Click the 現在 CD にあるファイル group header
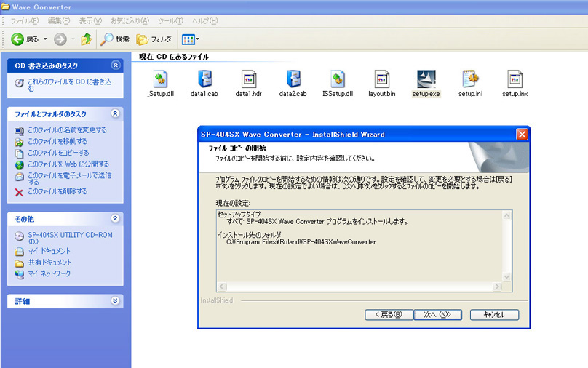588x368 pixels. click(x=174, y=57)
